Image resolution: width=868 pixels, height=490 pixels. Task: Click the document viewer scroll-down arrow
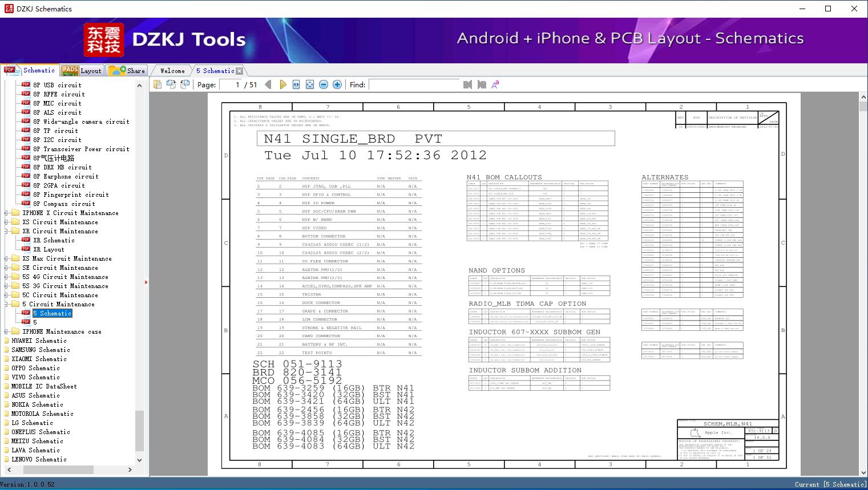(863, 472)
